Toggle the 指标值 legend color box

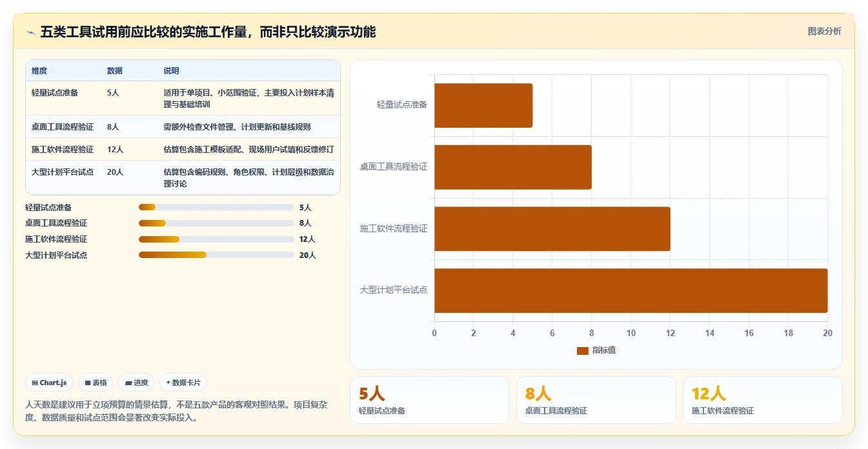pos(582,350)
